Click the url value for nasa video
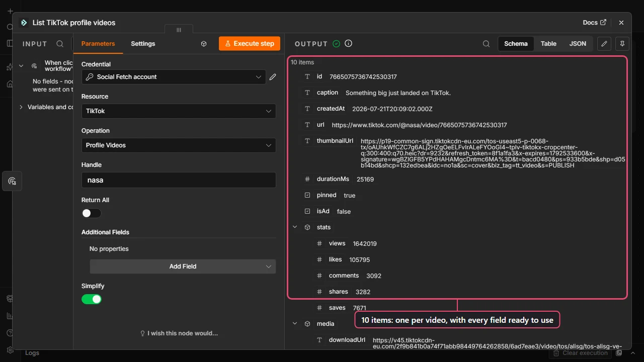The image size is (644, 362). point(420,125)
